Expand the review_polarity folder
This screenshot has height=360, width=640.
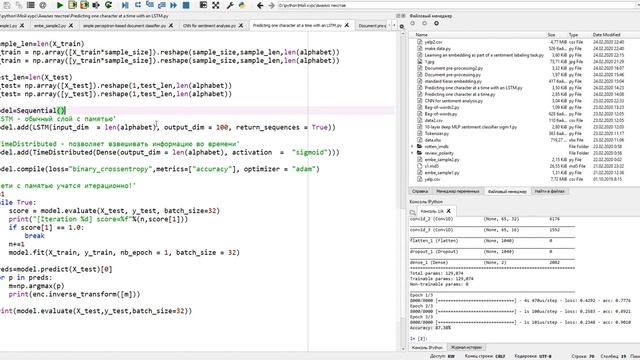tap(412, 153)
